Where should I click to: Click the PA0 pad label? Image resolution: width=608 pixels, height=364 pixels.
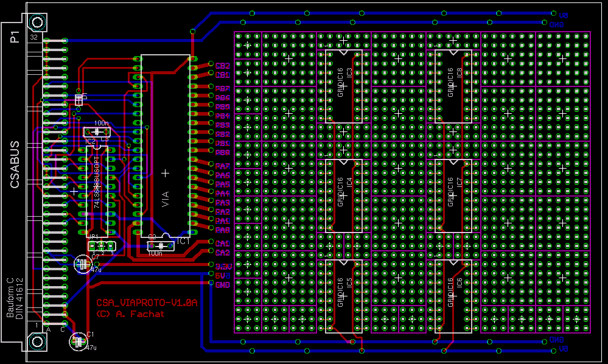(x=222, y=231)
